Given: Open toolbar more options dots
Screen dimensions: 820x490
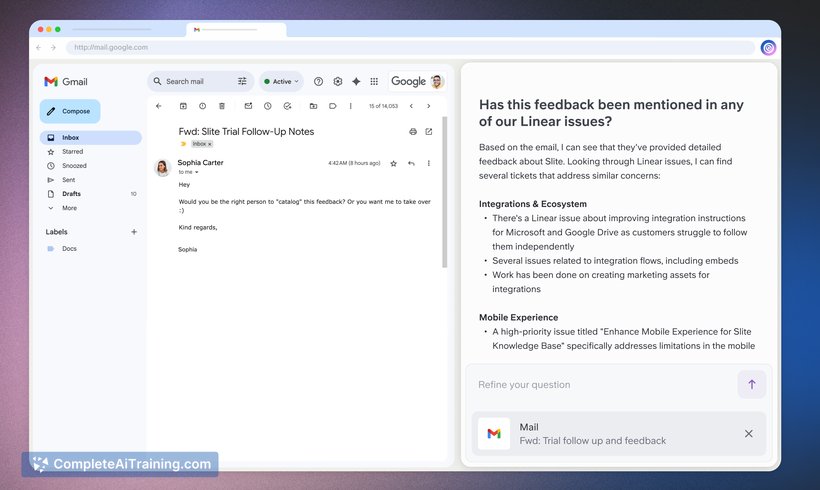Looking at the screenshot, I should point(350,106).
